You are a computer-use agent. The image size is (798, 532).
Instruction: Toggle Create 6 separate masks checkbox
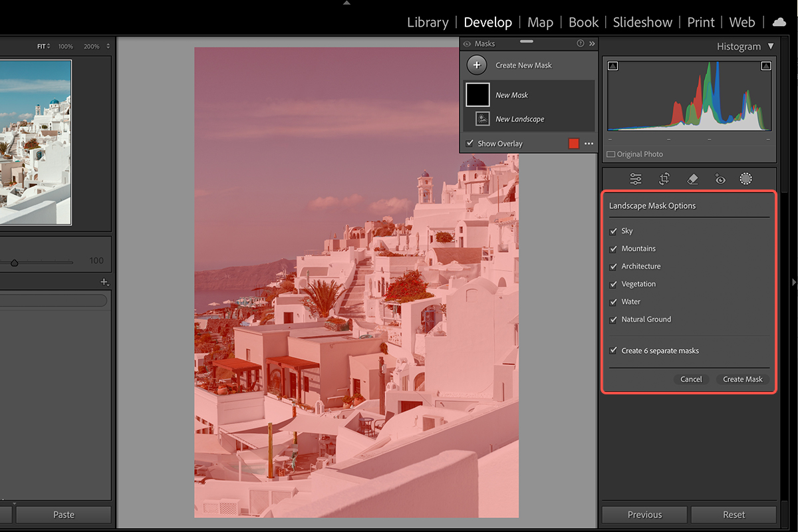click(613, 350)
